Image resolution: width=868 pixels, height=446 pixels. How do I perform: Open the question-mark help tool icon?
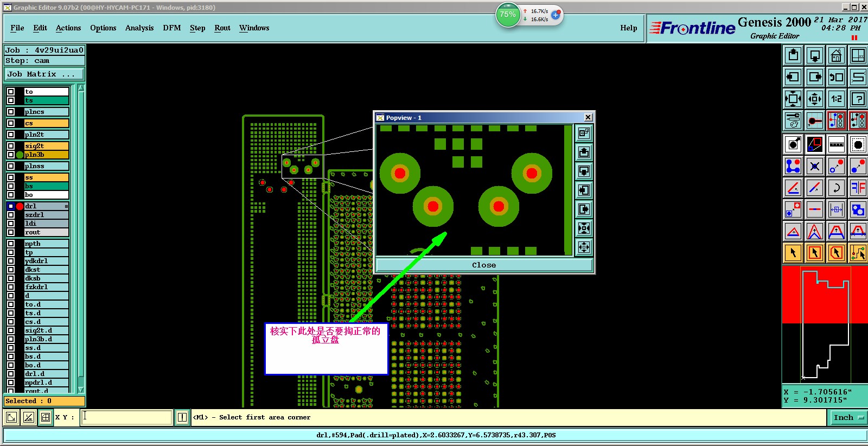pyautogui.click(x=858, y=99)
